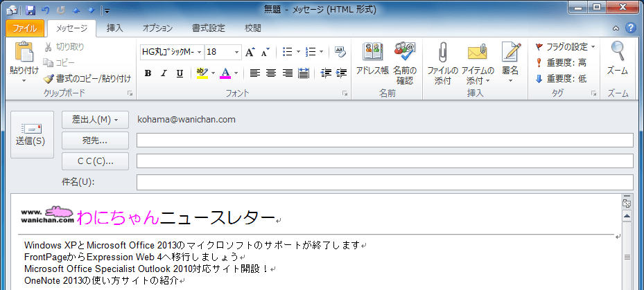The image size is (644, 290).
Task: Click the Redo icon in quick access toolbar
Action: click(x=62, y=10)
